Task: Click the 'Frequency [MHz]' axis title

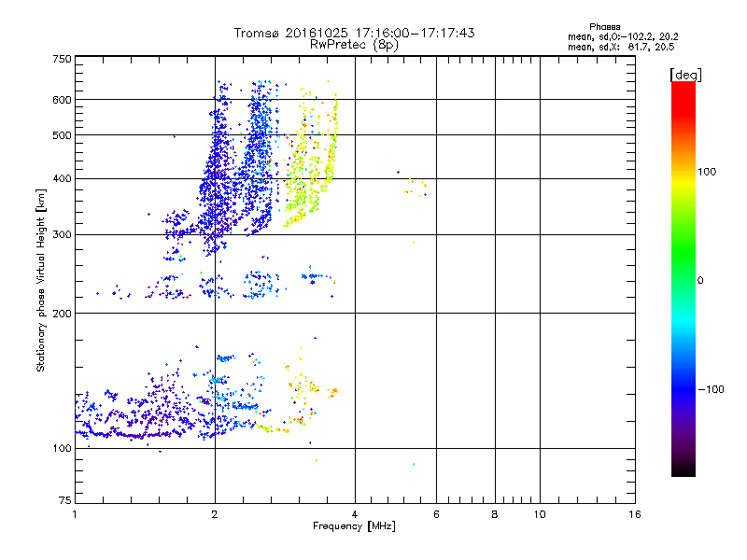Action: [x=354, y=526]
